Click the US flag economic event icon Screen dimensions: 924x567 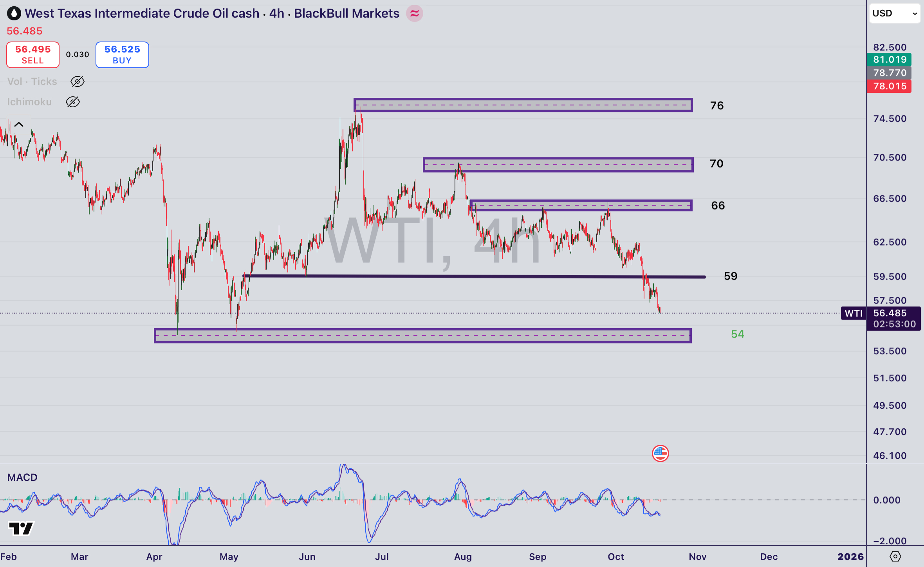point(661,453)
